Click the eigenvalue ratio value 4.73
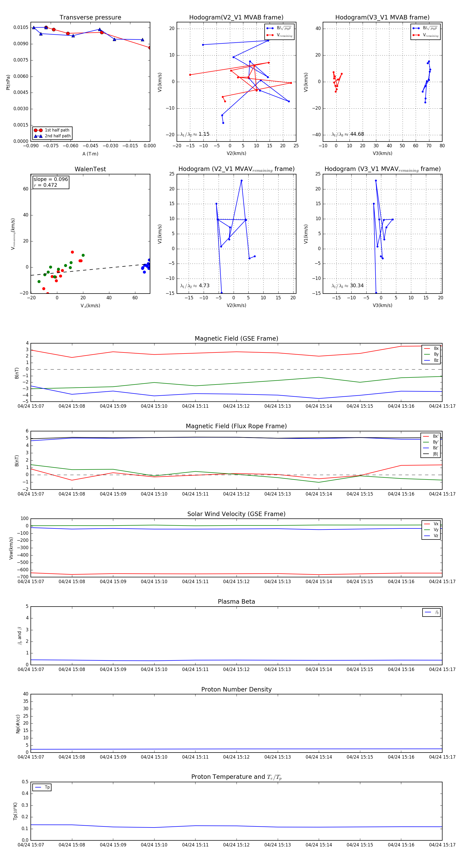Viewport: 473px width, 868px height. [x=204, y=285]
